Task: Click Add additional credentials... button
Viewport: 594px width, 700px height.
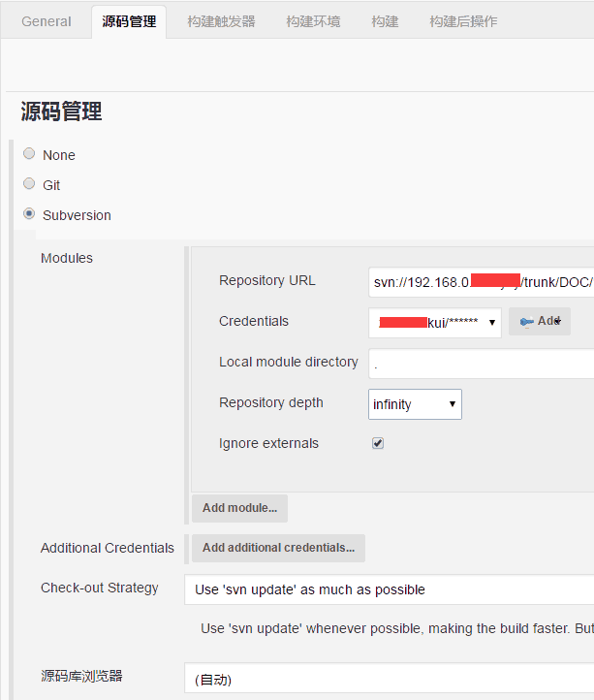Action: click(x=278, y=548)
